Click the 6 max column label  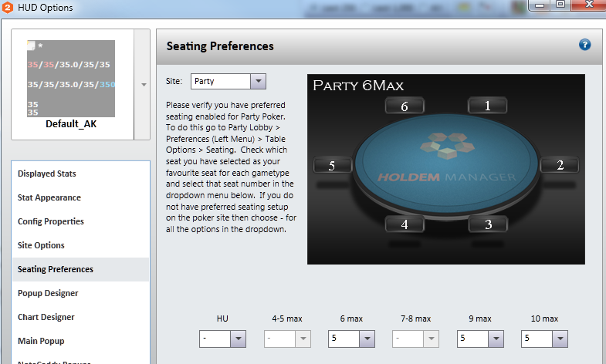351,318
